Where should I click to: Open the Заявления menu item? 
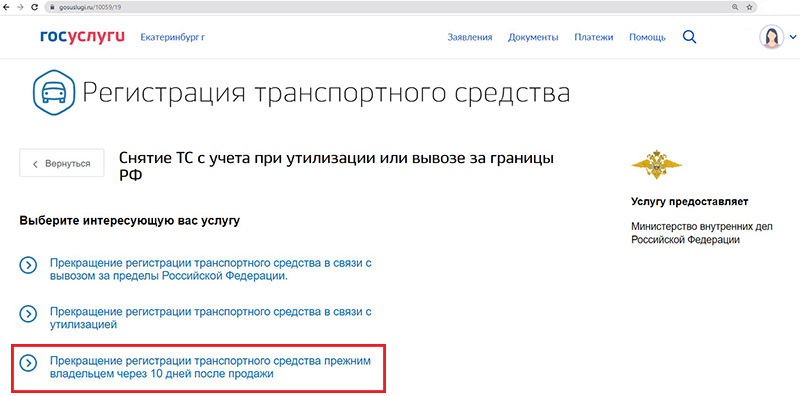(470, 37)
